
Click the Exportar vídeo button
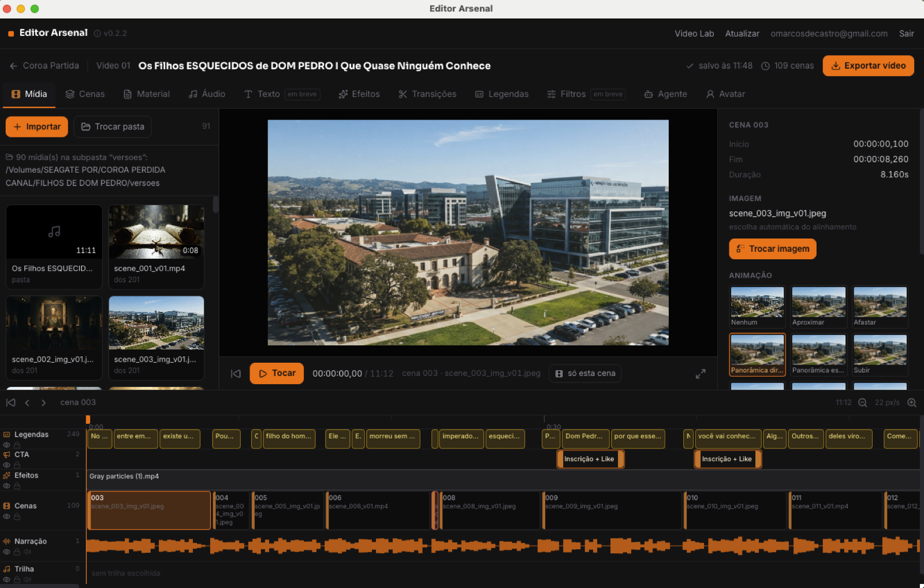pyautogui.click(x=868, y=66)
